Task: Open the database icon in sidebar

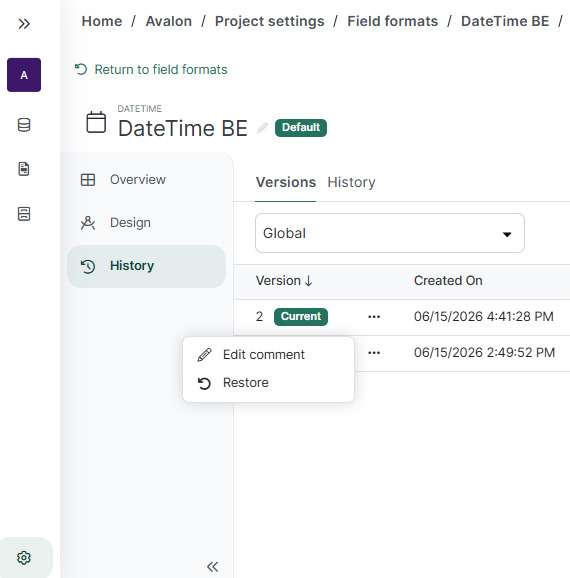Action: click(24, 125)
